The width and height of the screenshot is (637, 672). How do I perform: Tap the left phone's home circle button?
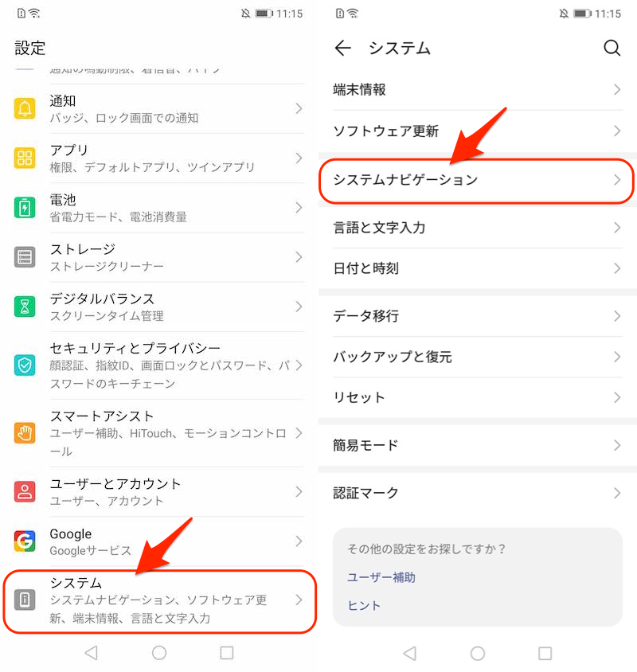click(x=159, y=653)
